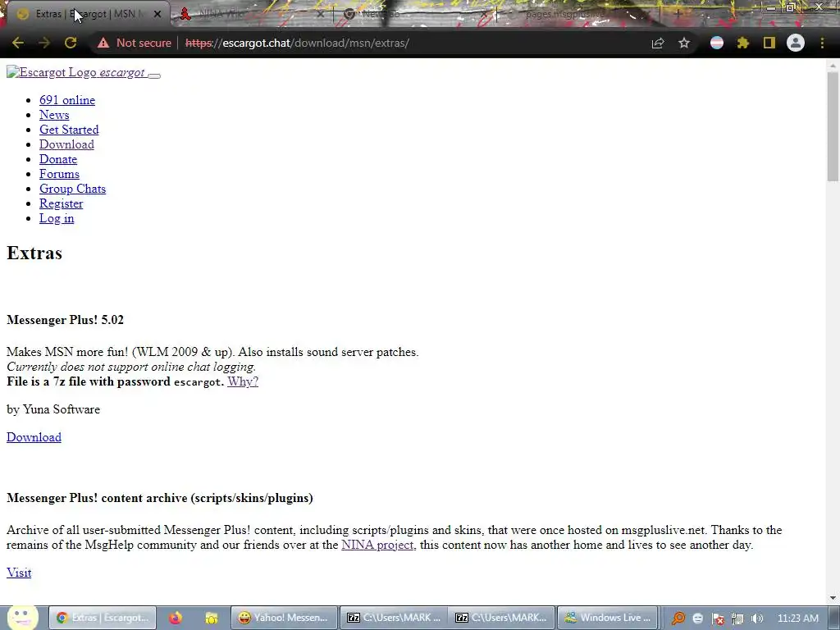Screen dimensions: 840x630
Task: Switch to the NINA Wiki tab
Action: pyautogui.click(x=252, y=14)
